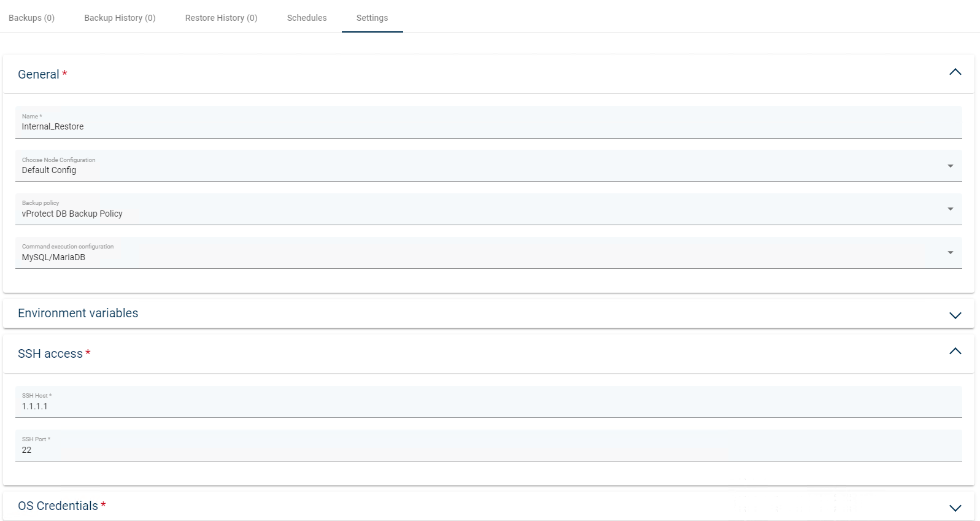980x521 pixels.
Task: Click the Node Configuration dropdown arrow
Action: click(950, 166)
